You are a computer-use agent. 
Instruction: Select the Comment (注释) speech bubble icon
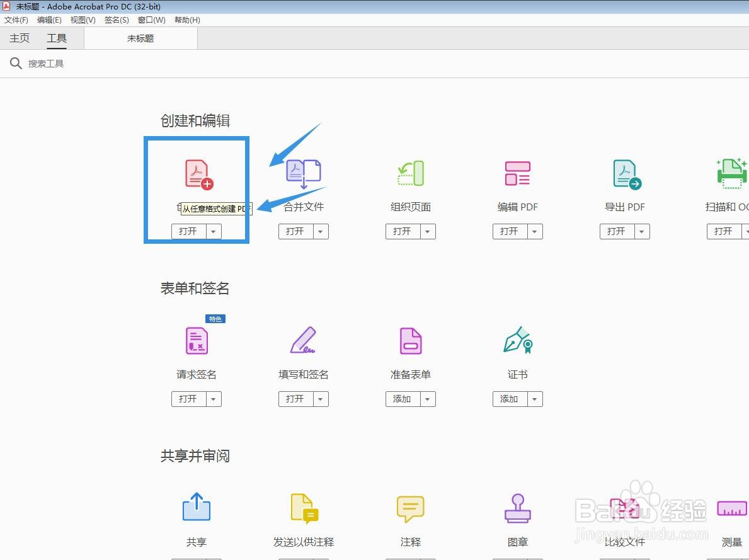pyautogui.click(x=410, y=508)
